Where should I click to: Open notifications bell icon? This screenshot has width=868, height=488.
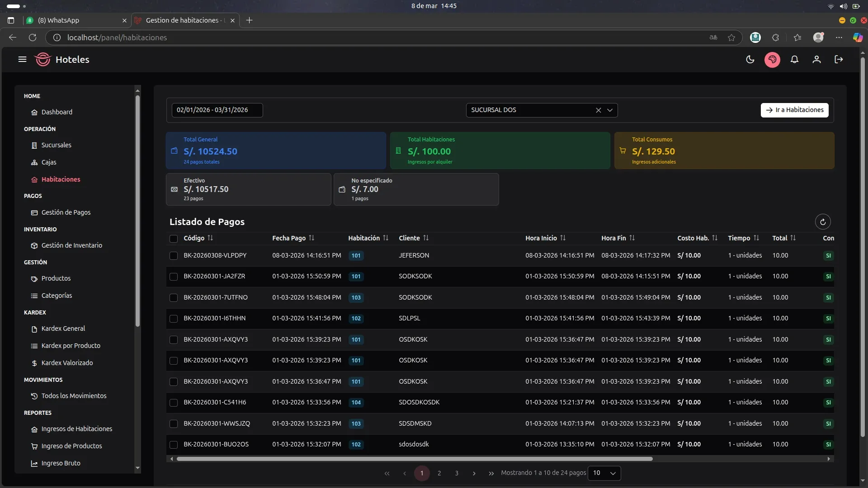[794, 60]
